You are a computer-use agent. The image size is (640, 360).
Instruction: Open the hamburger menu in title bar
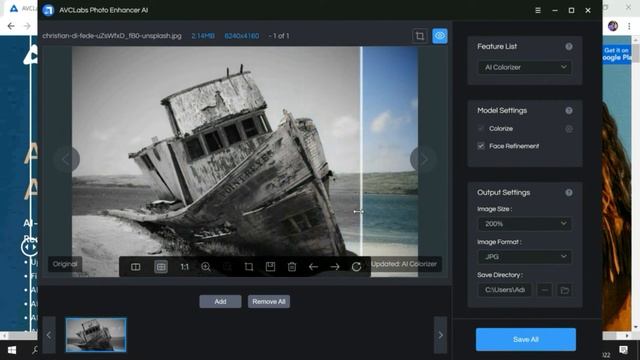pos(538,10)
